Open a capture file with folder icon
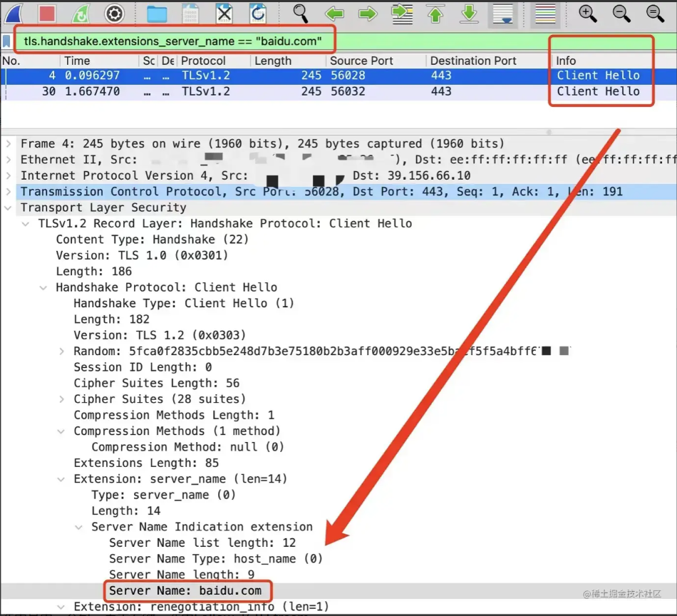 [157, 14]
